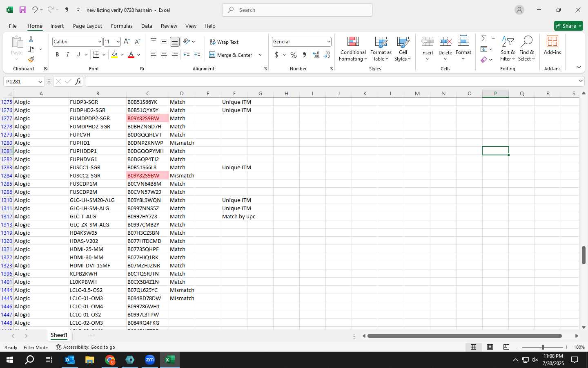This screenshot has width=588, height=368.
Task: Open the font color dropdown arrow
Action: (x=139, y=55)
